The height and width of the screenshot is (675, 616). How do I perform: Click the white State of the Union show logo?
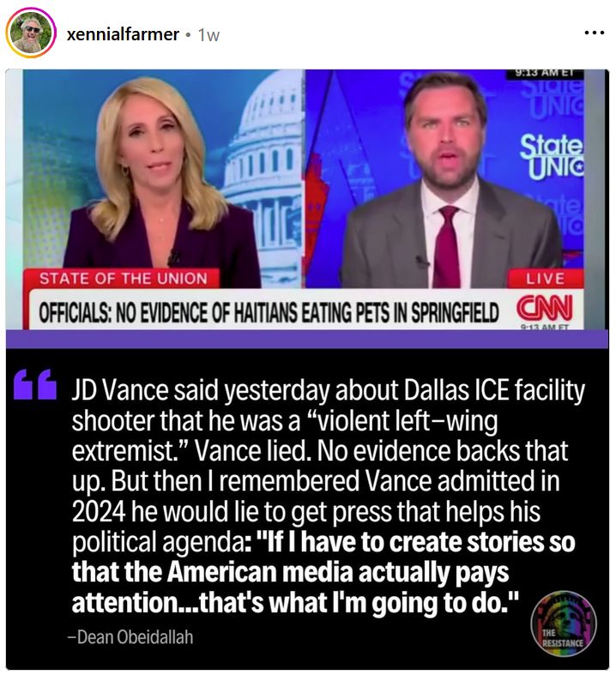pyautogui.click(x=552, y=157)
